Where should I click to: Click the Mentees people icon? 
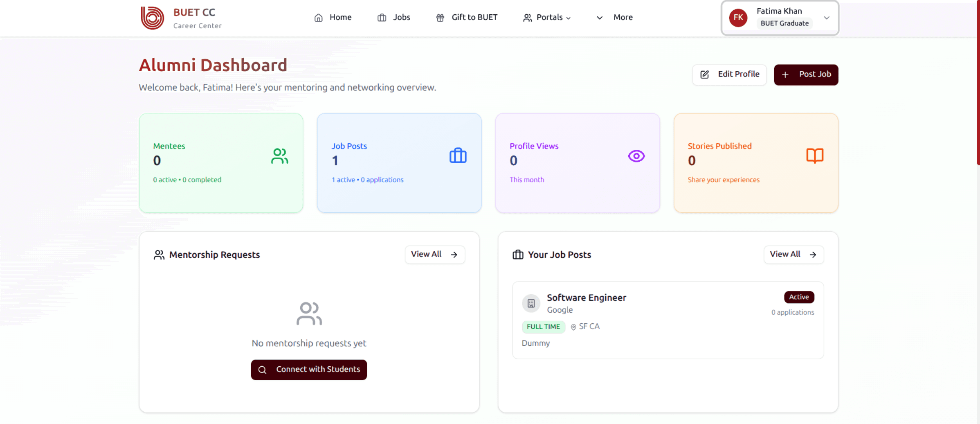tap(279, 156)
